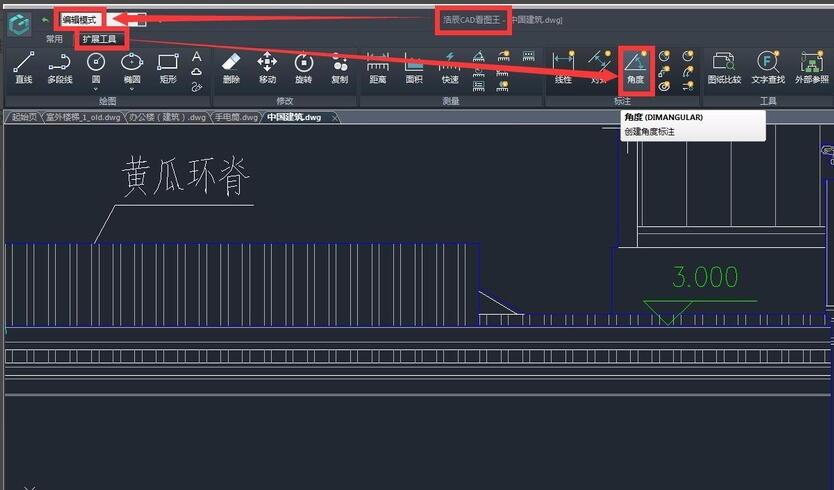The height and width of the screenshot is (490, 834).
Task: Switch to the 常用 ribbon tab
Action: (54, 39)
